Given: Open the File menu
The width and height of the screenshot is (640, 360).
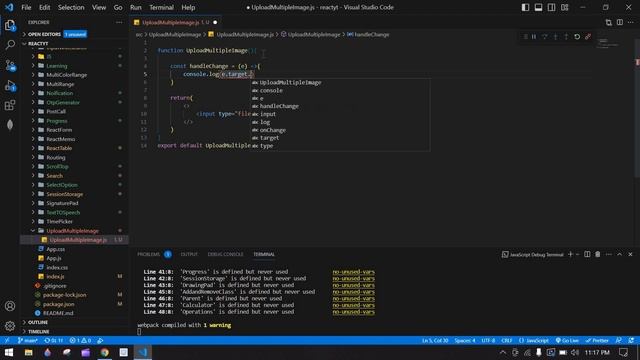Looking at the screenshot, I should 26,7.
